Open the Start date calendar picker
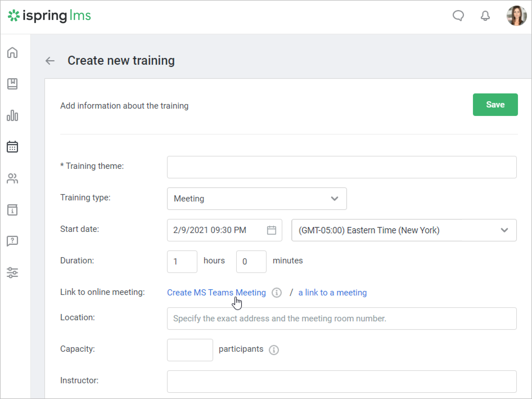The width and height of the screenshot is (532, 399). click(x=271, y=230)
